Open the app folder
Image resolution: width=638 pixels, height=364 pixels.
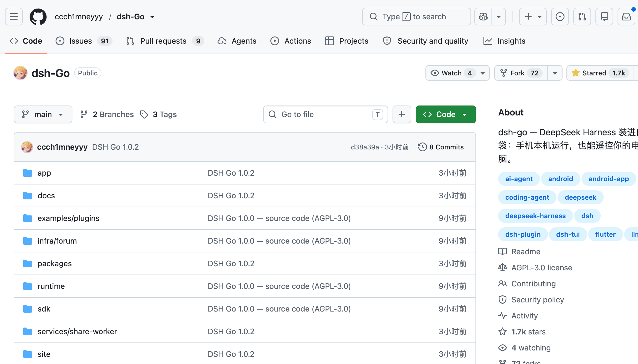pos(44,173)
